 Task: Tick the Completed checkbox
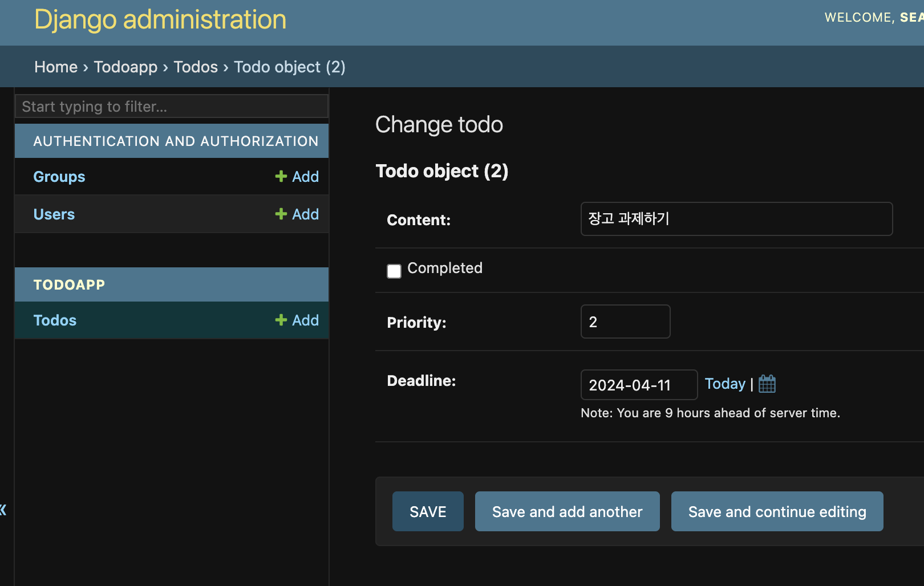click(394, 271)
